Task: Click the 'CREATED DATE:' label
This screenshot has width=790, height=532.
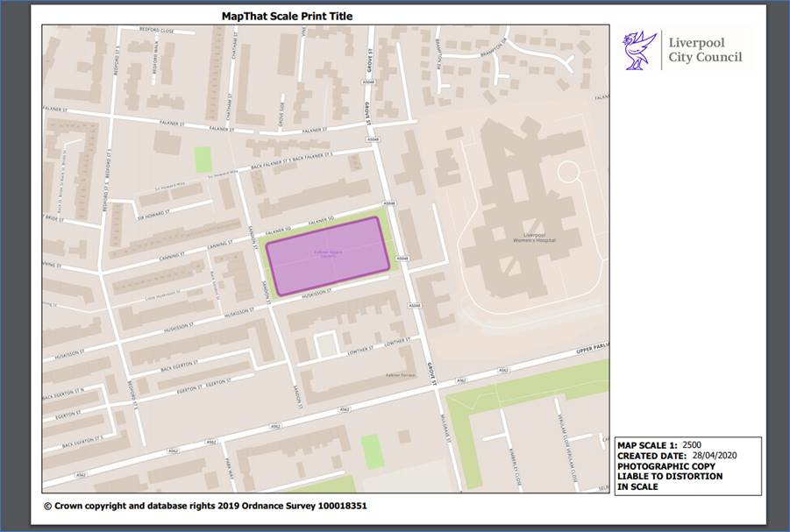Action: click(x=652, y=456)
